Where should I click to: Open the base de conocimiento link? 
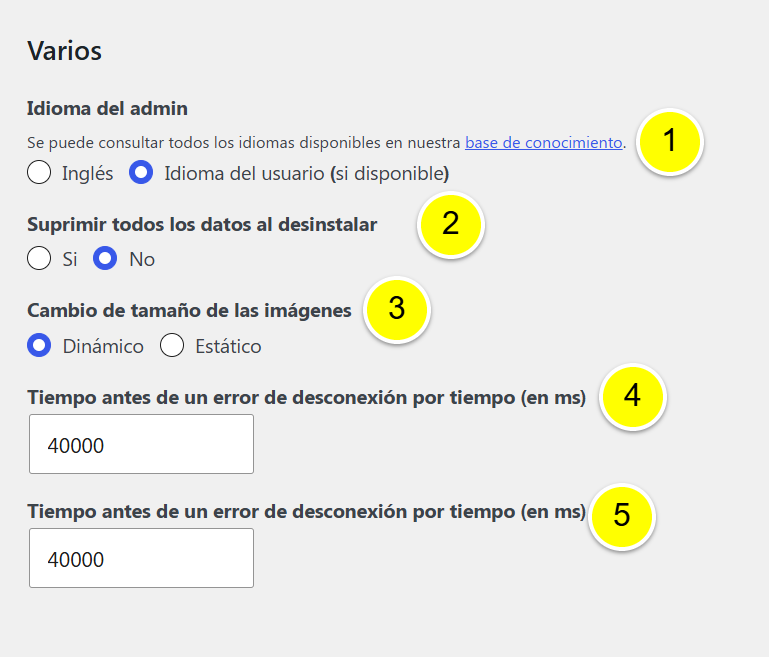[543, 143]
